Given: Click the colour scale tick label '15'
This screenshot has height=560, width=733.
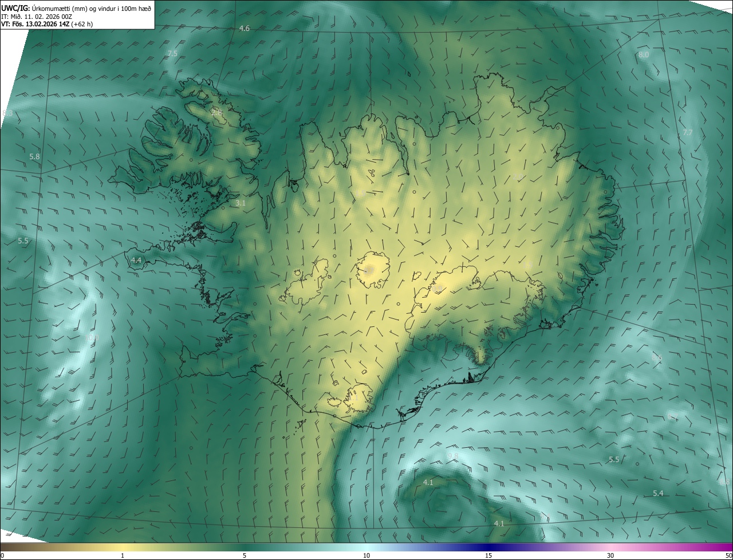Looking at the screenshot, I should pyautogui.click(x=488, y=555).
